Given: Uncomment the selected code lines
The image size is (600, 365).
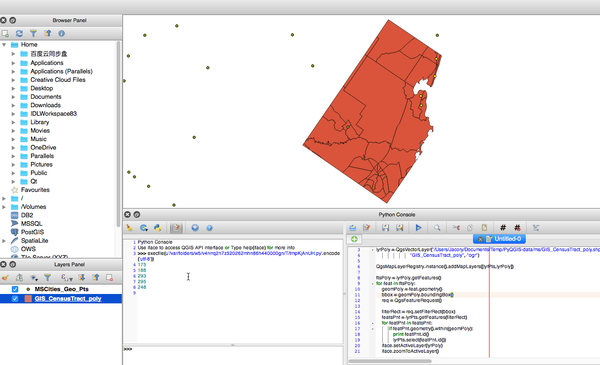Looking at the screenshot, I should 517,228.
